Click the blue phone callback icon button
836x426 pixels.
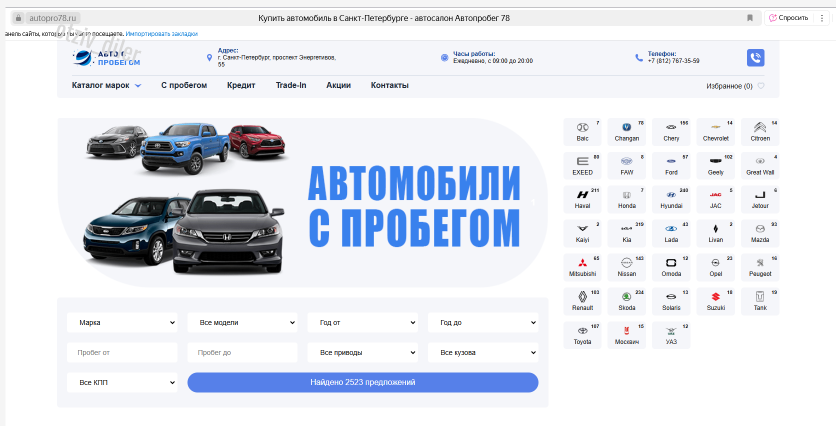[x=755, y=58]
